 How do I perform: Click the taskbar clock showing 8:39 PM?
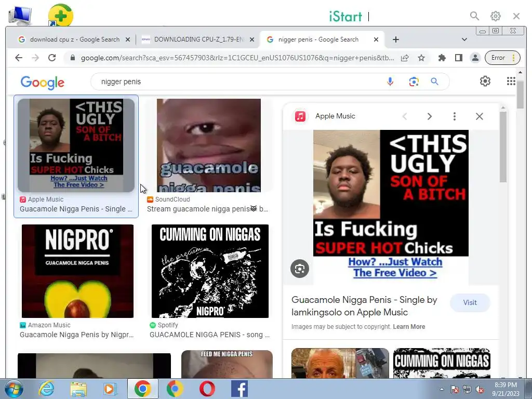point(506,389)
